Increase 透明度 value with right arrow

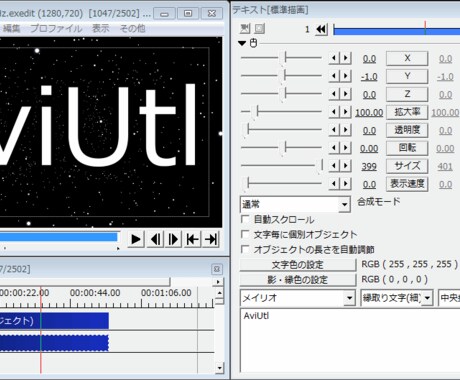pyautogui.click(x=346, y=130)
